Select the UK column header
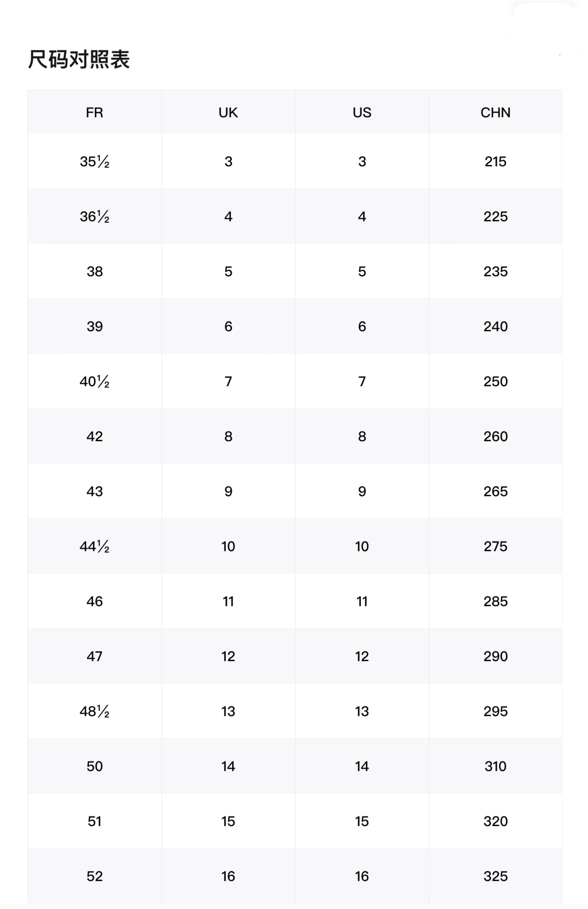Viewport: 588px width, 909px height. [228, 113]
